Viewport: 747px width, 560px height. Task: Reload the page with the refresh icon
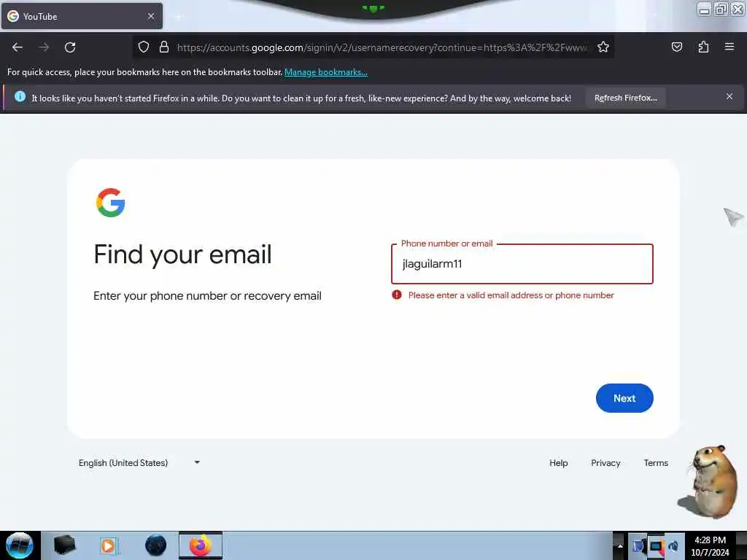tap(70, 47)
